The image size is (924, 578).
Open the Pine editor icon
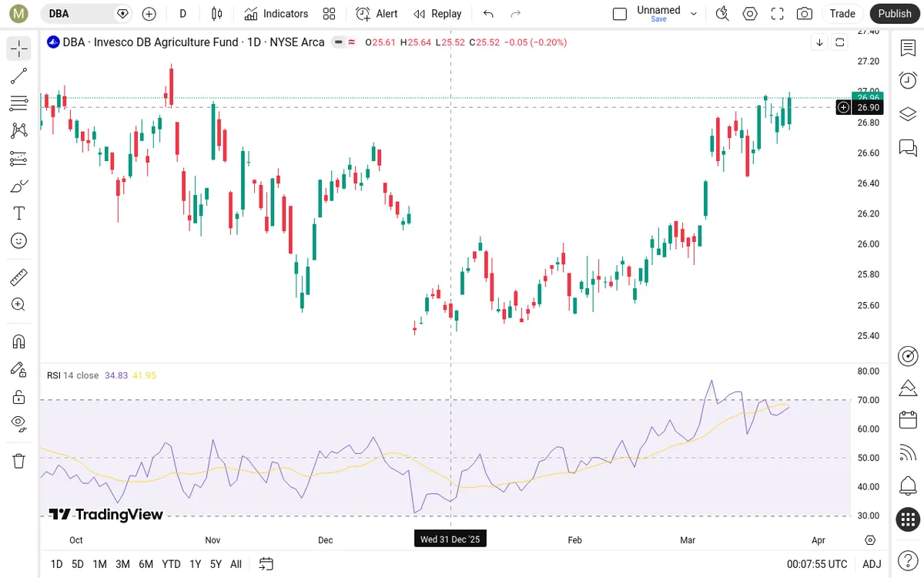point(908,388)
